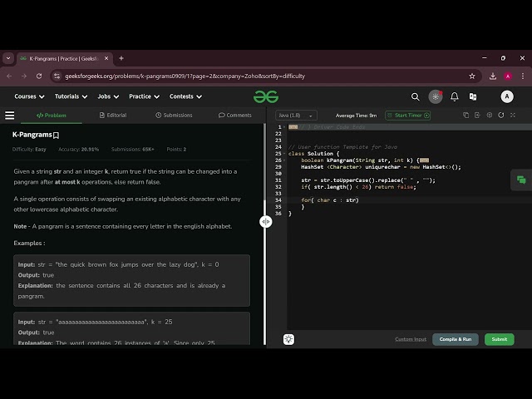Open the notifications bell
This screenshot has height=399, width=532.
[455, 96]
